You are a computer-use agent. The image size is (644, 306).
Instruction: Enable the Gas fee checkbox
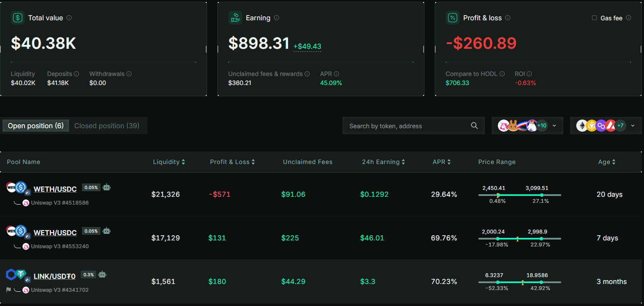(x=594, y=18)
